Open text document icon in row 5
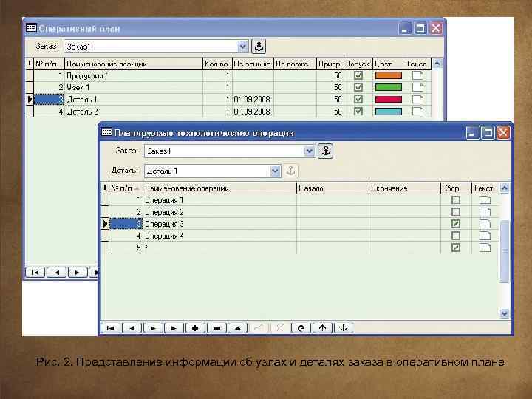This screenshot has height=399, width=532. (x=485, y=248)
